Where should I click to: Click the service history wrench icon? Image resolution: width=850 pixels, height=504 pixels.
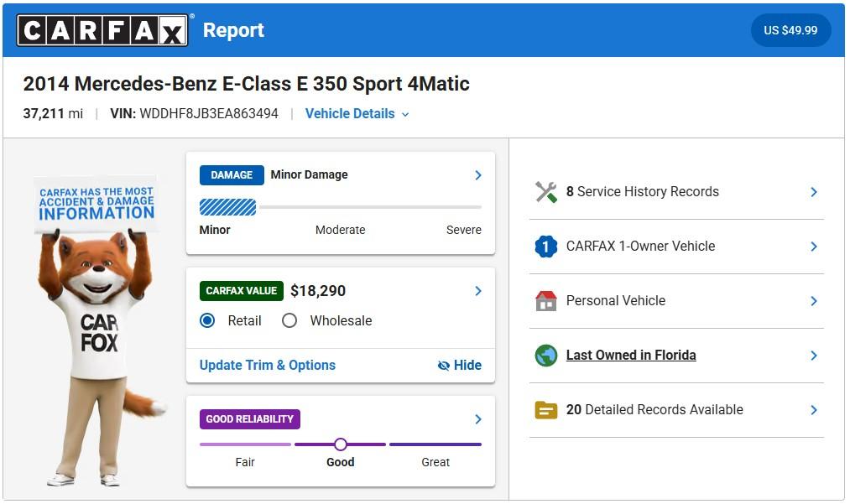(x=546, y=192)
